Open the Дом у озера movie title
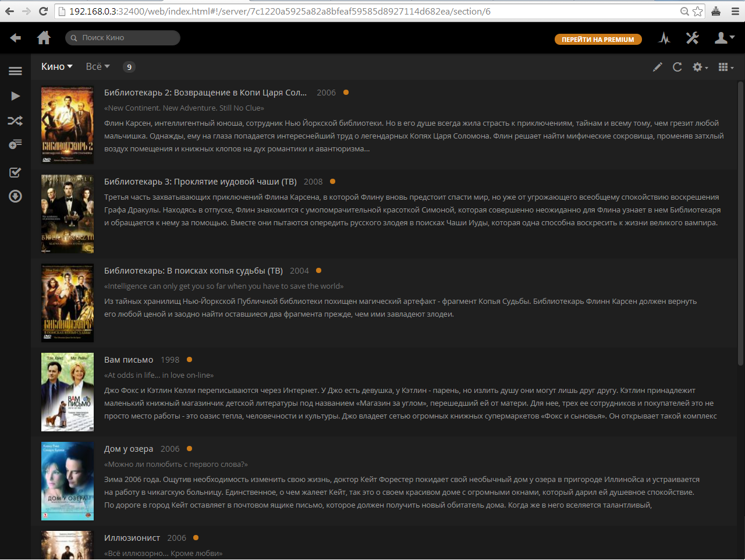 click(129, 449)
